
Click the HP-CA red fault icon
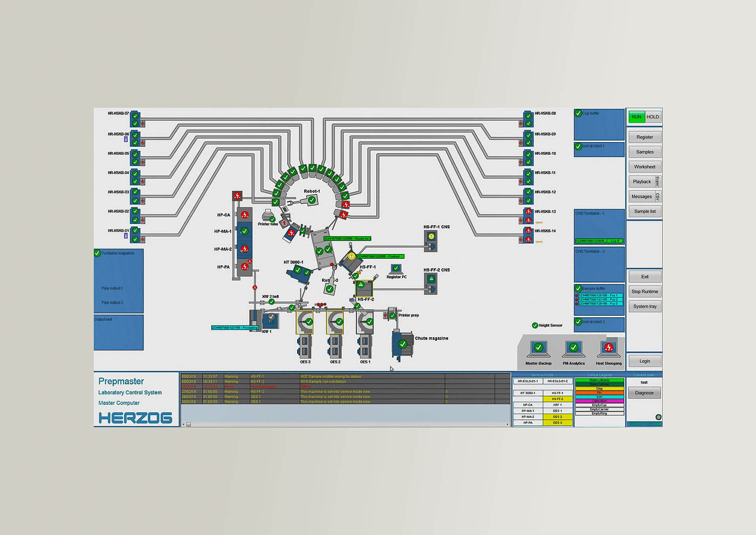click(245, 215)
